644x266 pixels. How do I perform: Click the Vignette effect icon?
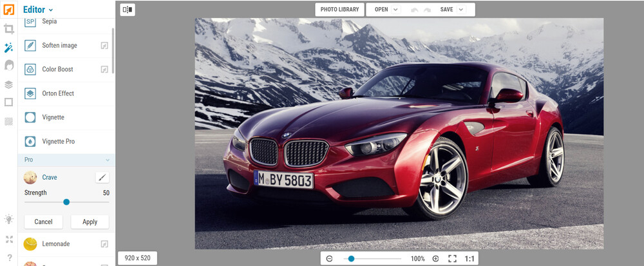tap(30, 117)
